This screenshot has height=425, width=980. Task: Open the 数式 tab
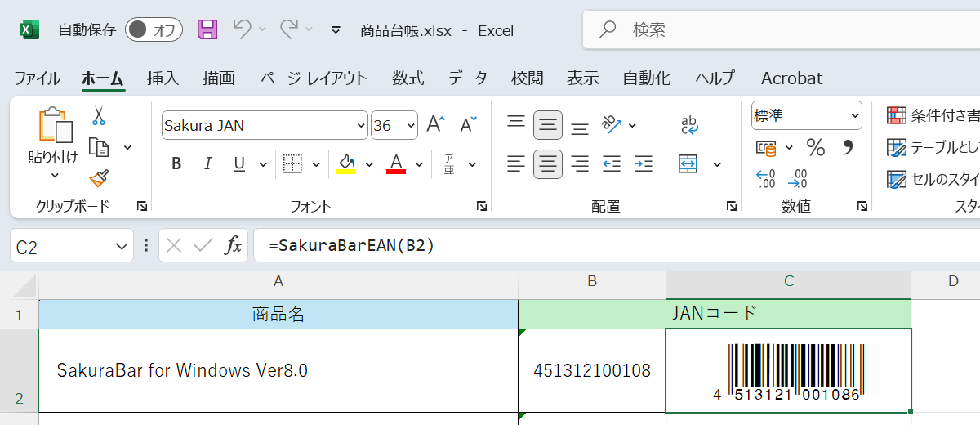[408, 78]
